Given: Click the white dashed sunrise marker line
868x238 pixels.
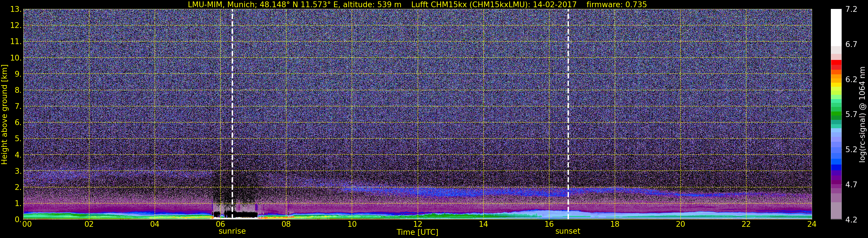Looking at the screenshot, I should 232,114.
